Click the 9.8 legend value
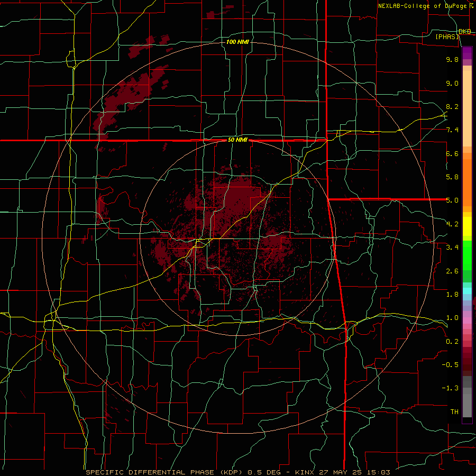Screen dimensions: 476x476 (452, 59)
